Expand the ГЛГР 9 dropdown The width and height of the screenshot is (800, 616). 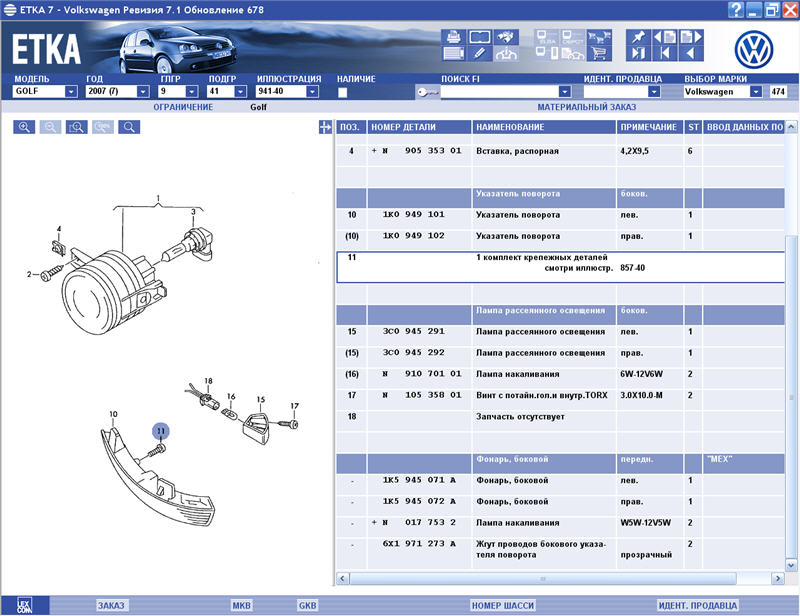(192, 91)
